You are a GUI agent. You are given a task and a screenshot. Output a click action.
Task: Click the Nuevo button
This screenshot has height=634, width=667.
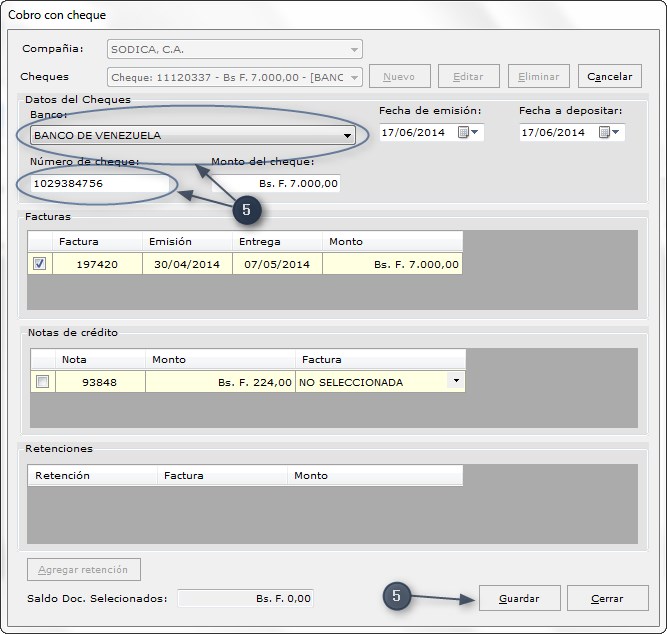399,77
